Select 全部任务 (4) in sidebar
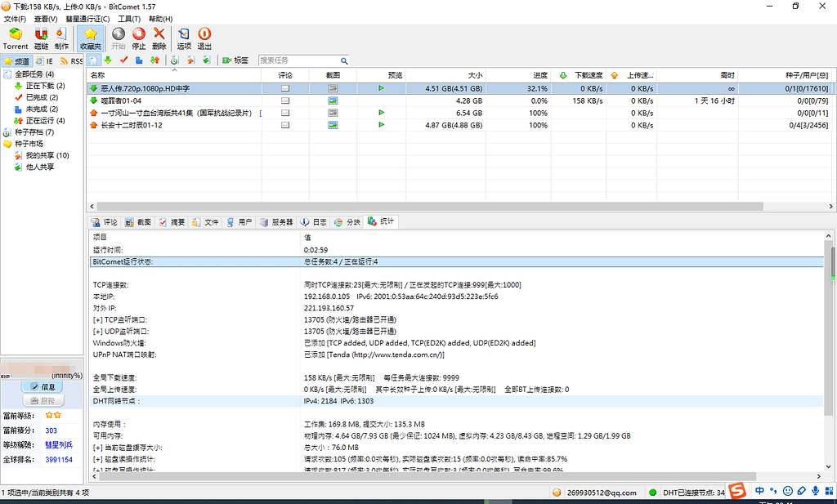This screenshot has width=837, height=504. pos(34,74)
